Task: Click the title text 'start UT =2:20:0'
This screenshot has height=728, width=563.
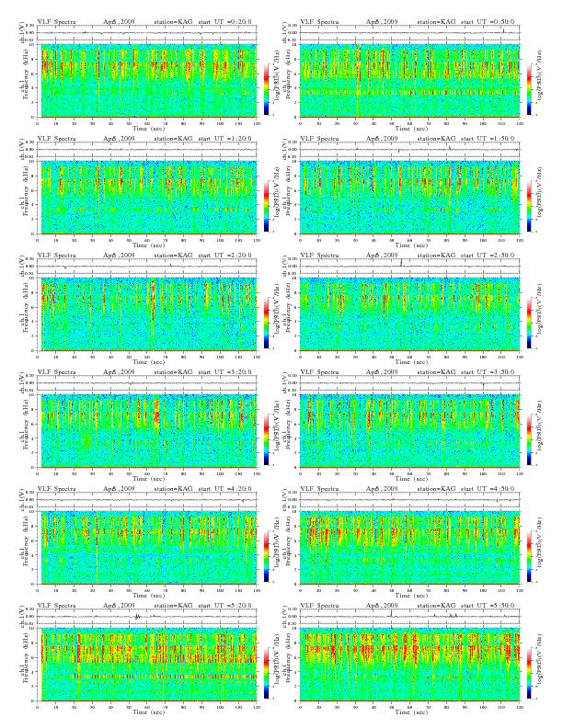Action: [x=224, y=255]
